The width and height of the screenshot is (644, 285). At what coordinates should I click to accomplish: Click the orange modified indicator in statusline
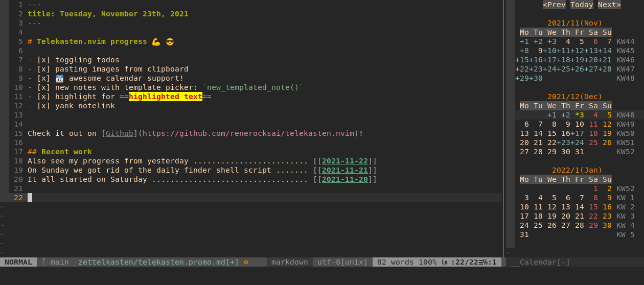click(246, 262)
